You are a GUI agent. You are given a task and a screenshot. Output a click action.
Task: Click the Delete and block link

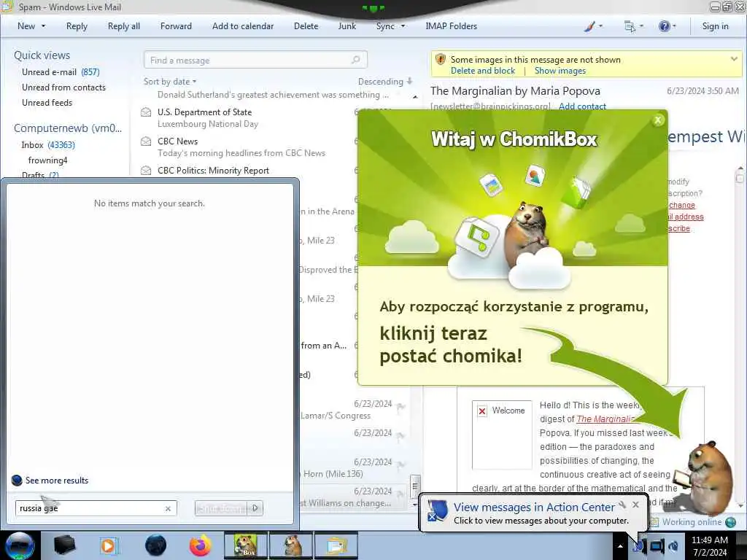[x=483, y=71]
